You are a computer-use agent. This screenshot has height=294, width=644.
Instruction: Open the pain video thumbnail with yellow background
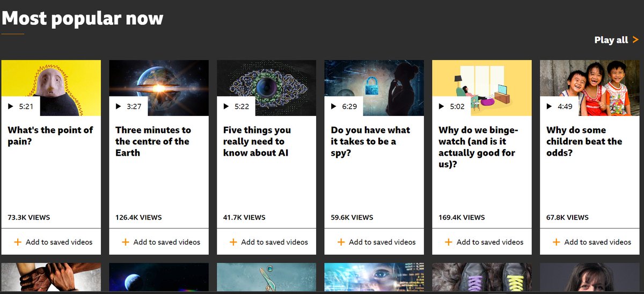51,88
